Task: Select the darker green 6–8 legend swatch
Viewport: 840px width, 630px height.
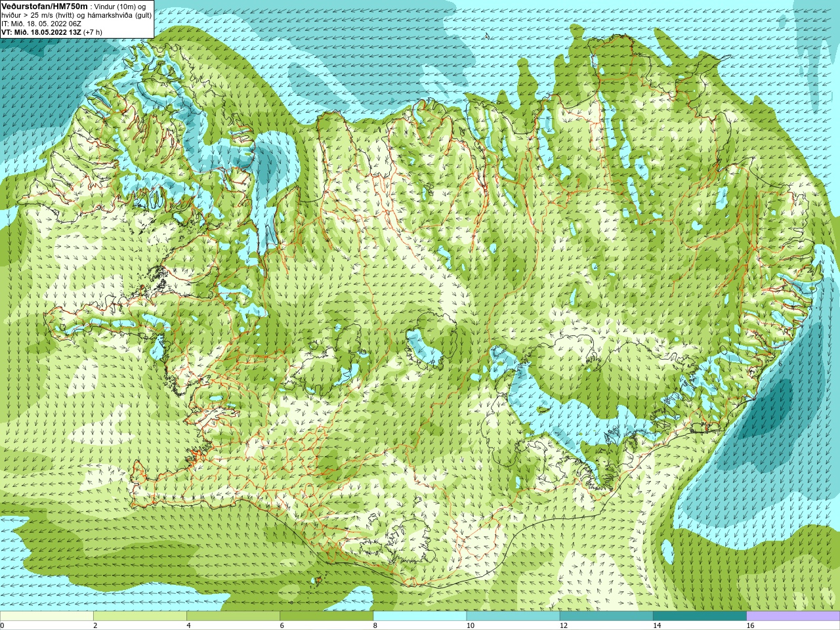Action: tap(327, 616)
